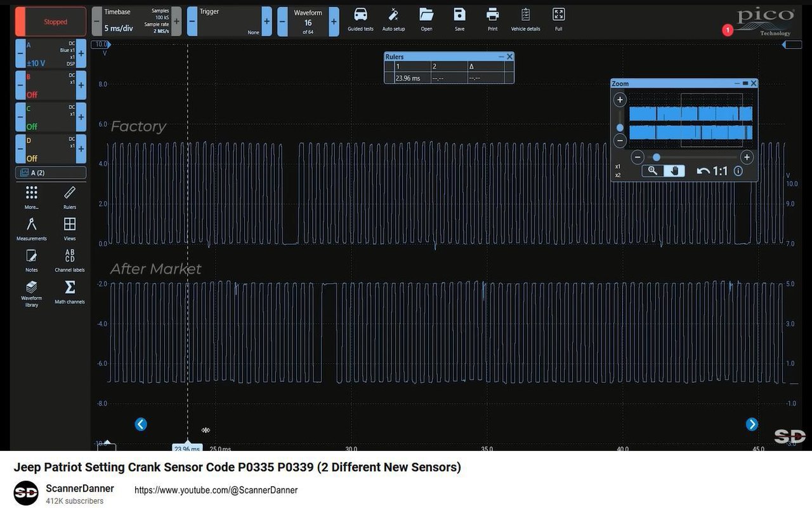This screenshot has height=508, width=812.
Task: Click the ScannerDanner channel avatar
Action: (x=26, y=493)
